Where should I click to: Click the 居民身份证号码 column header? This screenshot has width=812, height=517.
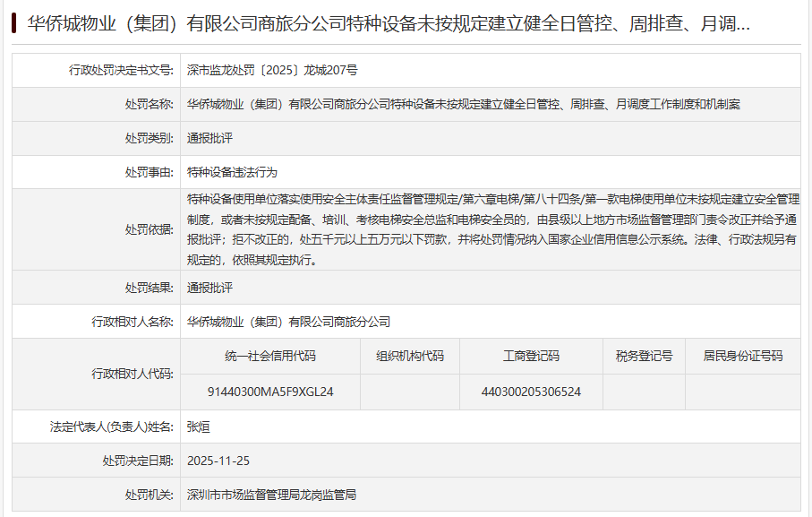(742, 356)
